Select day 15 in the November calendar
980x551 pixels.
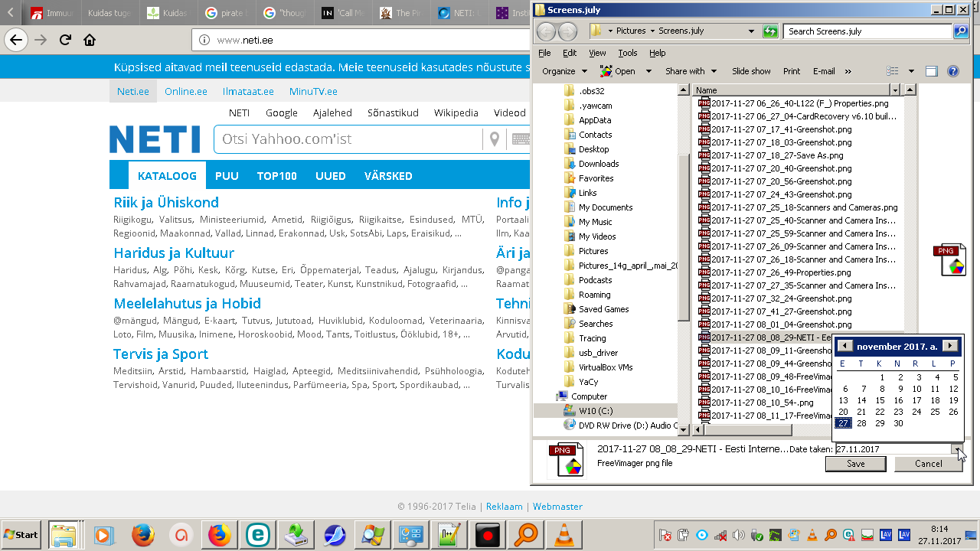(880, 400)
